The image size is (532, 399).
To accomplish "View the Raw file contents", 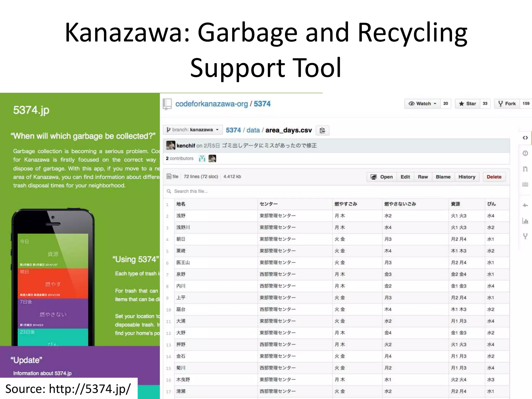I will point(423,177).
